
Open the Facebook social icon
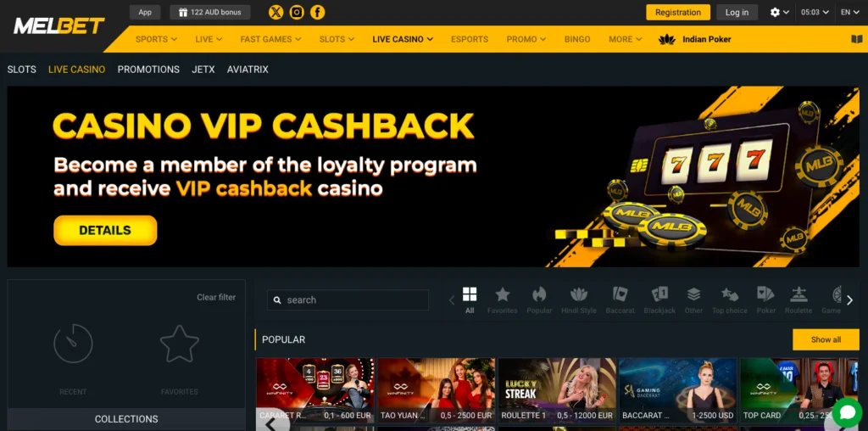coord(318,12)
